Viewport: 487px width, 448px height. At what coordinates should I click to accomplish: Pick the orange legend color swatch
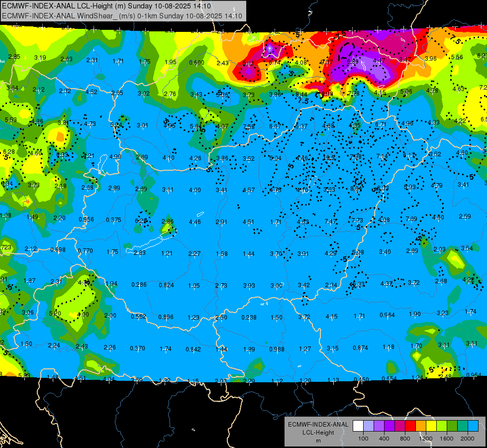coord(421,426)
